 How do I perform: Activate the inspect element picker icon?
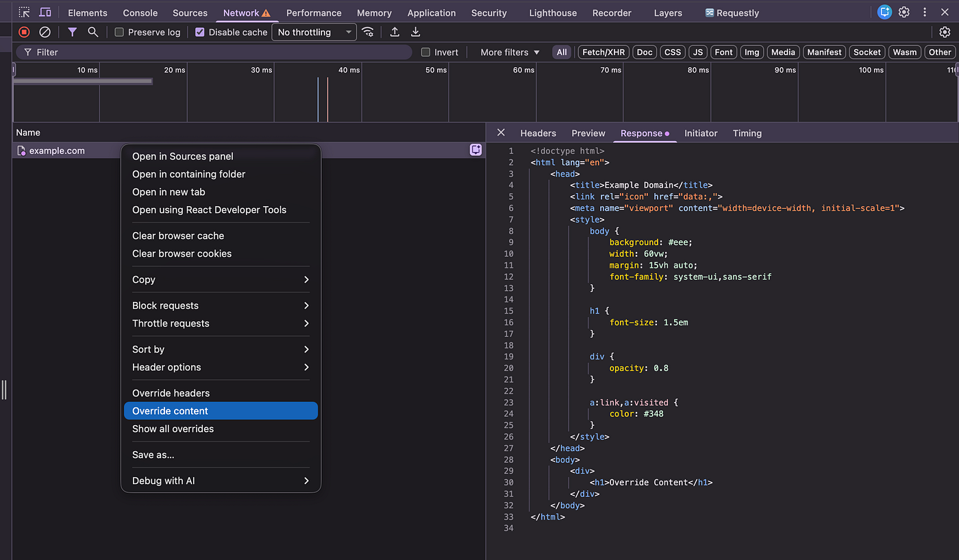coord(25,12)
